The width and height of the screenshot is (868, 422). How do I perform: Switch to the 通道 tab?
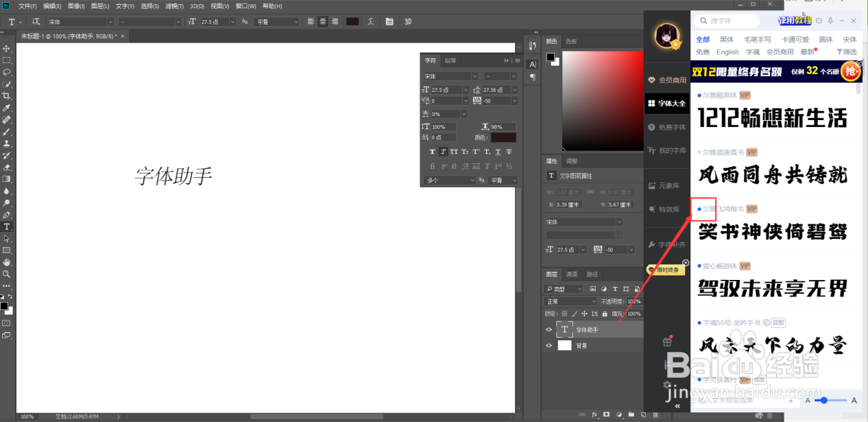572,274
